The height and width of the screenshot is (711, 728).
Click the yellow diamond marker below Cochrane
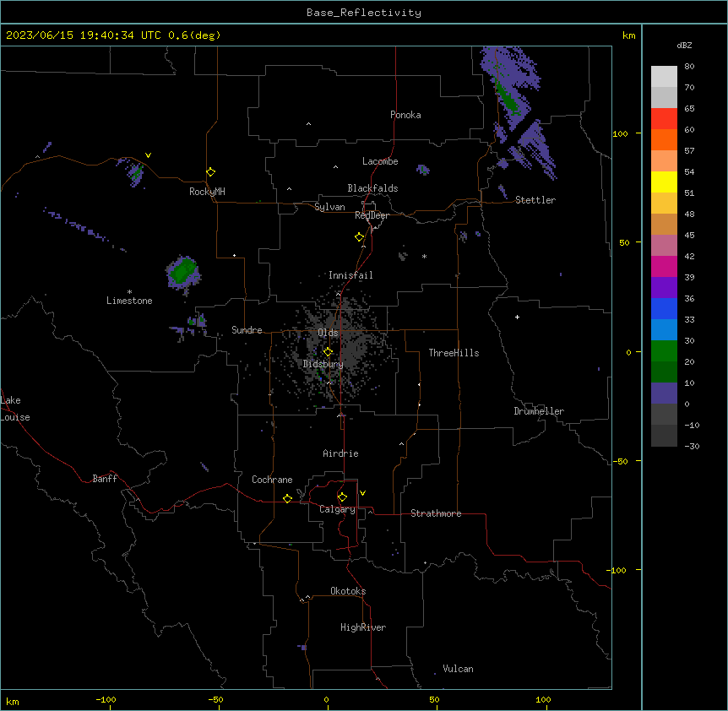tap(287, 498)
